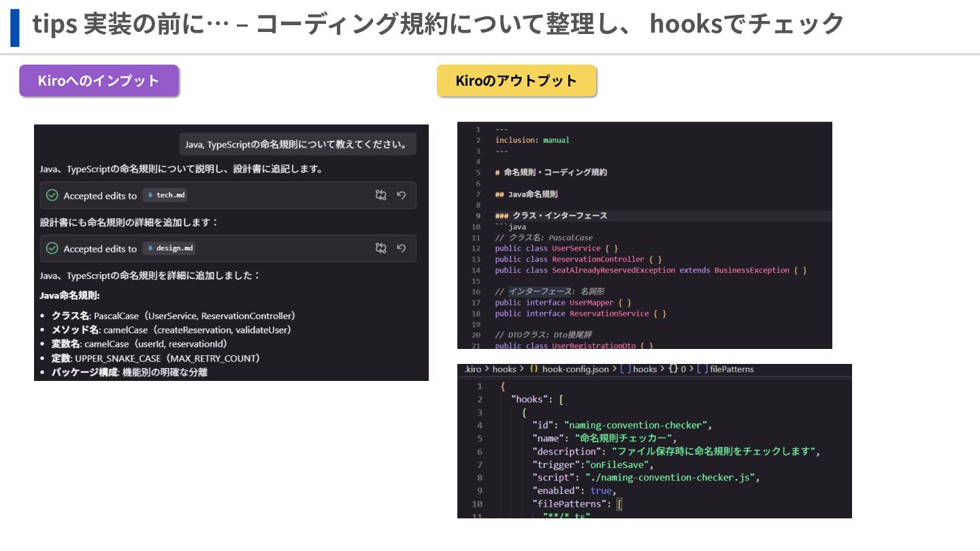Click the slide title 'tips 実装の前に…'
980x551 pixels.
click(131, 24)
